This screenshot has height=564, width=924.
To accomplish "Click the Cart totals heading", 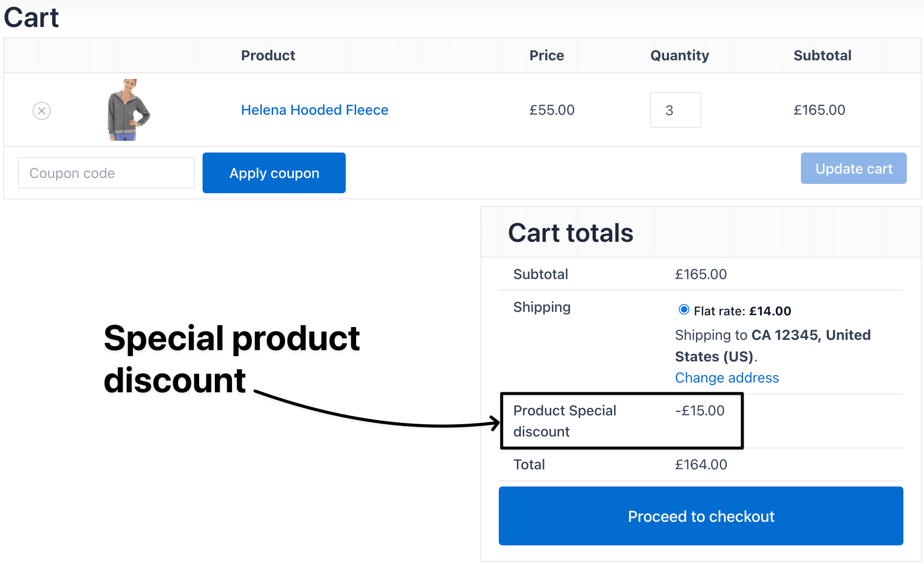I will [x=570, y=233].
